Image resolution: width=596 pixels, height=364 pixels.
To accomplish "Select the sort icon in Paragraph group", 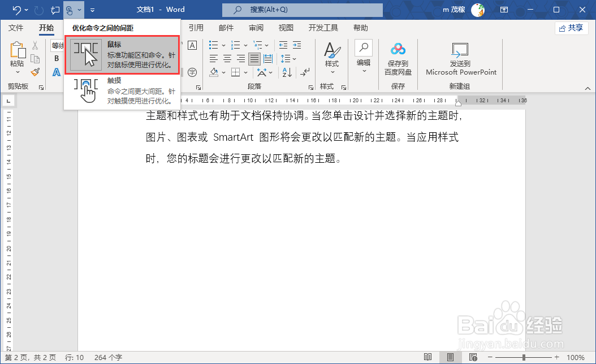I will [286, 73].
